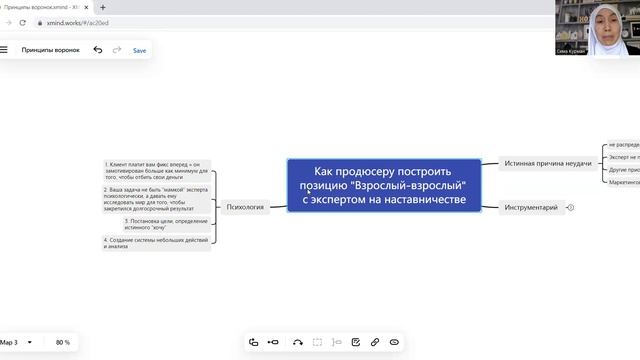
Task: Select subtopic 1 about client paying upfront
Action: point(156,171)
